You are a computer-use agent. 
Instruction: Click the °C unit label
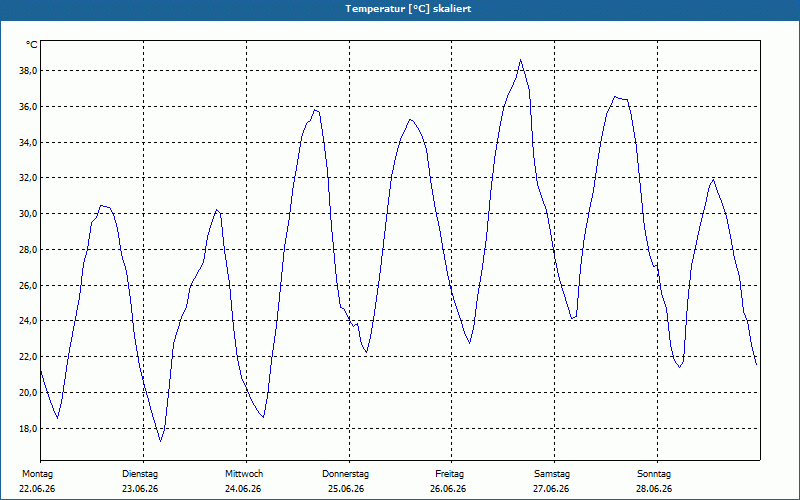point(32,45)
